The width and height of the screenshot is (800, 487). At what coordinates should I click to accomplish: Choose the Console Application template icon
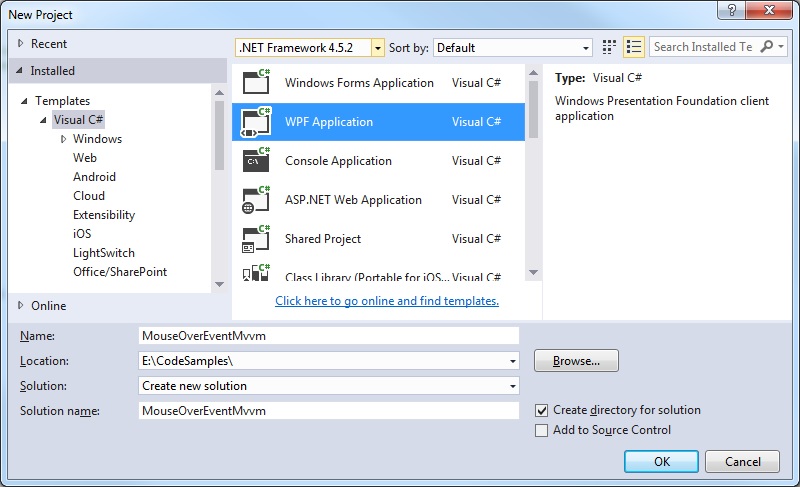click(x=256, y=161)
